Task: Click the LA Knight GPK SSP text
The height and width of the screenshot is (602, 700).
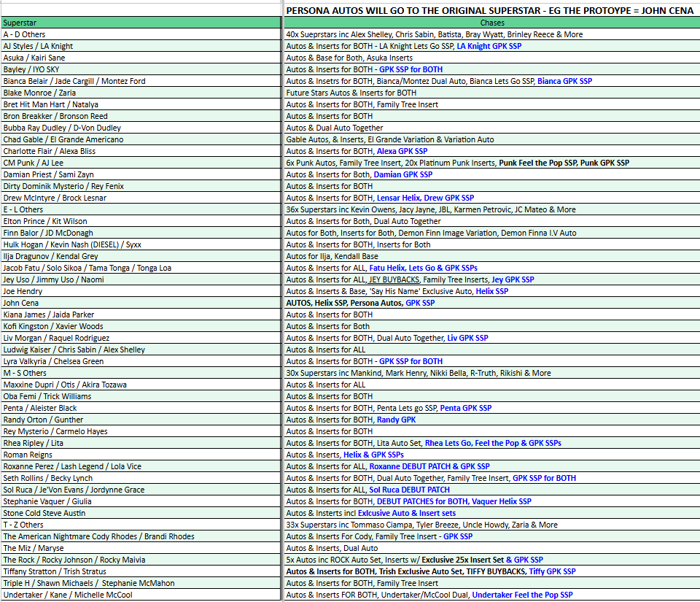Action: click(489, 46)
